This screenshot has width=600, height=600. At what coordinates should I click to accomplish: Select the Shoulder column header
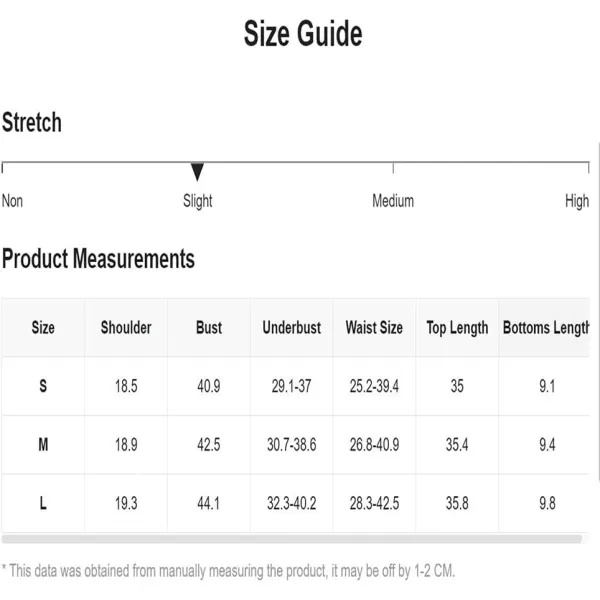tap(126, 328)
